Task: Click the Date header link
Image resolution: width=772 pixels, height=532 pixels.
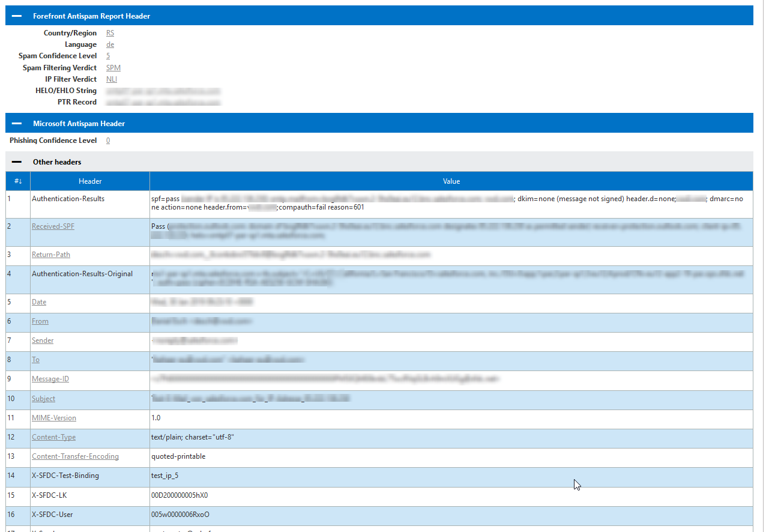Action: [38, 301]
